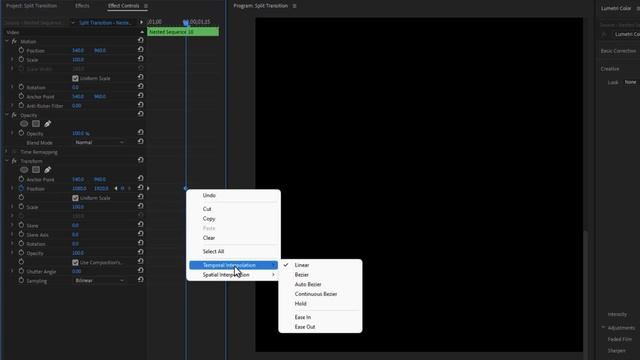
Task: Open Basic Correction section in Lumetri
Action: click(618, 51)
